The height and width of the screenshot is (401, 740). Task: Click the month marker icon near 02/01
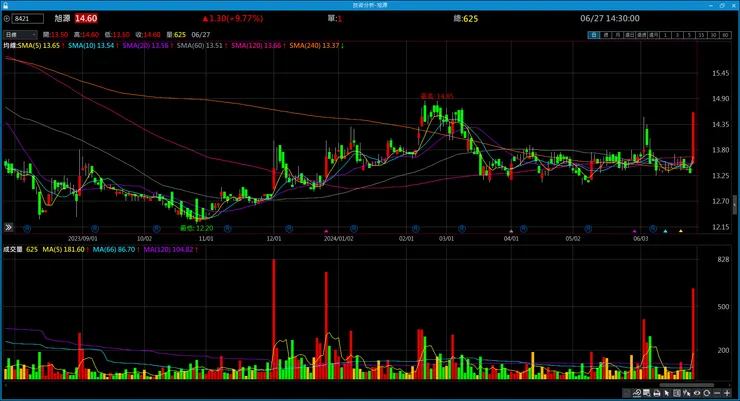tap(415, 229)
